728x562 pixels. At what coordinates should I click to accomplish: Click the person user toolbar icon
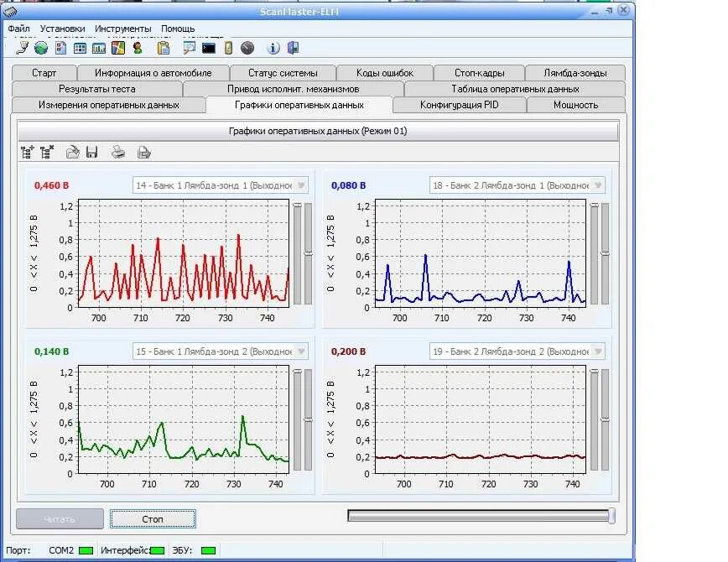click(138, 48)
